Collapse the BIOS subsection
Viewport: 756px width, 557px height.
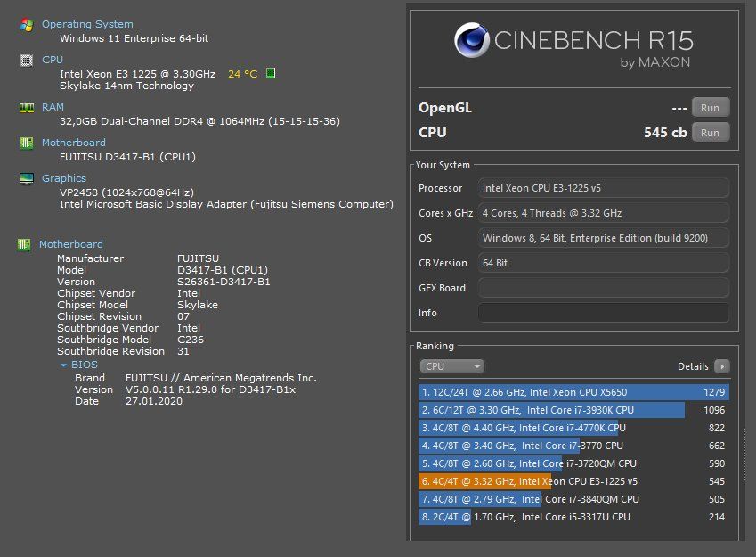(x=63, y=365)
